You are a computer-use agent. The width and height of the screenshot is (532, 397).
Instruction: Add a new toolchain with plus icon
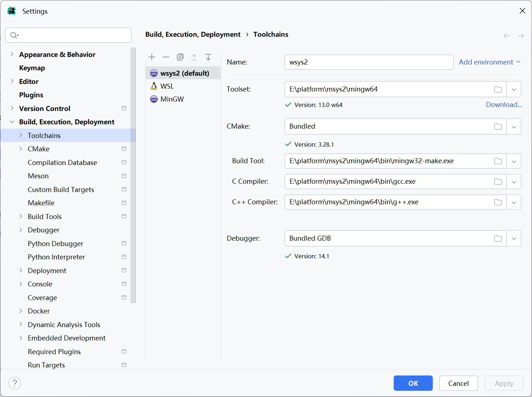point(152,57)
